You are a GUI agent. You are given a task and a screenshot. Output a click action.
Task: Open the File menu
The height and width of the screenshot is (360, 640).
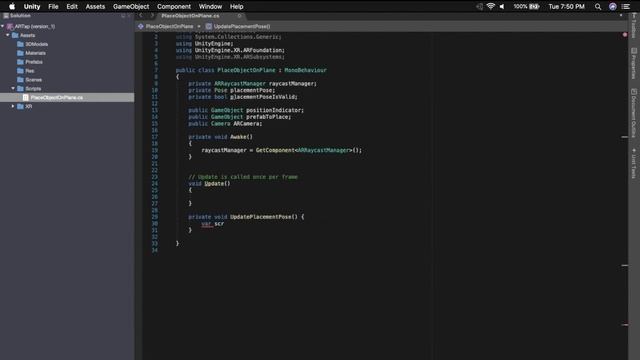tap(53, 7)
